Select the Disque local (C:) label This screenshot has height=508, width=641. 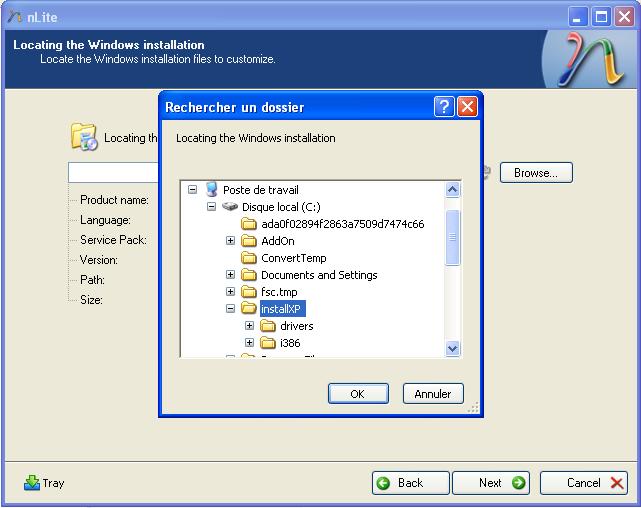tap(281, 207)
